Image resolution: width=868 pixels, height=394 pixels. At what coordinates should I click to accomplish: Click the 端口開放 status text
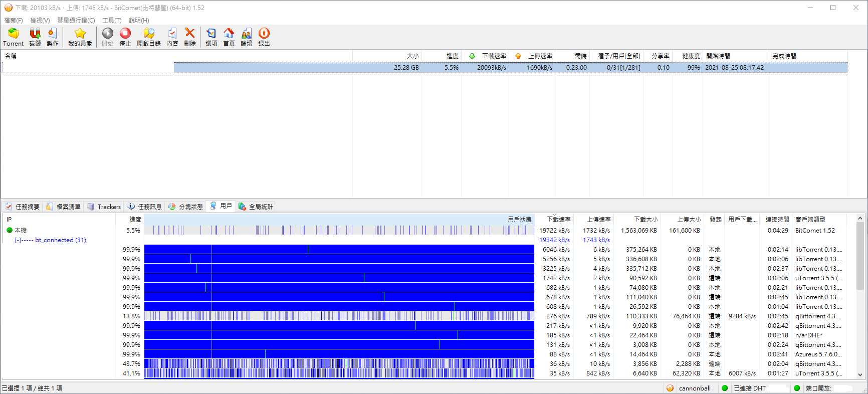coord(818,388)
